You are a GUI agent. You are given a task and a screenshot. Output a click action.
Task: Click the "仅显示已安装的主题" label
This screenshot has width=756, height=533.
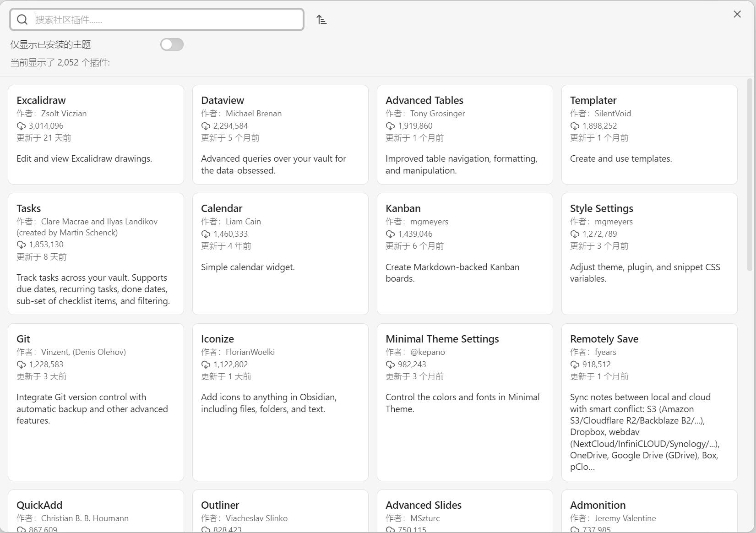coord(51,44)
